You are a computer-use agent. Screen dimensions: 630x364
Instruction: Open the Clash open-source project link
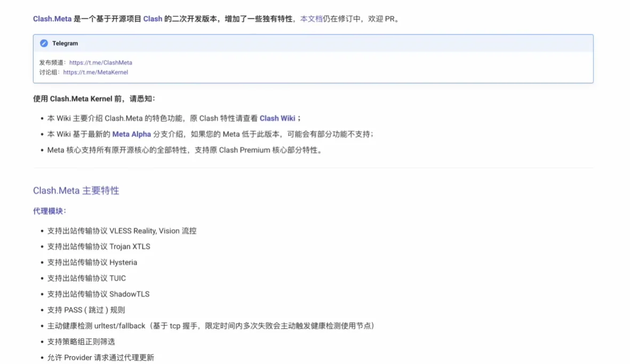153,19
